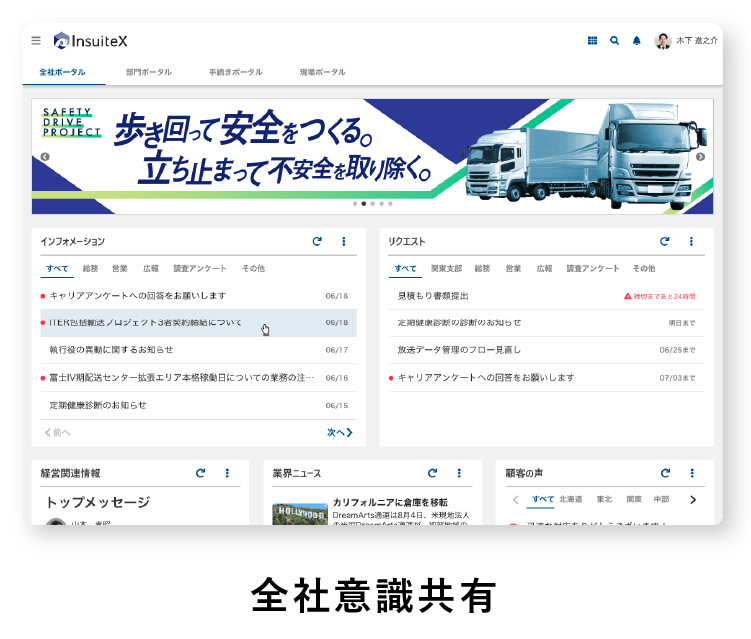Select その他 tab in リクエスト

pos(644,269)
